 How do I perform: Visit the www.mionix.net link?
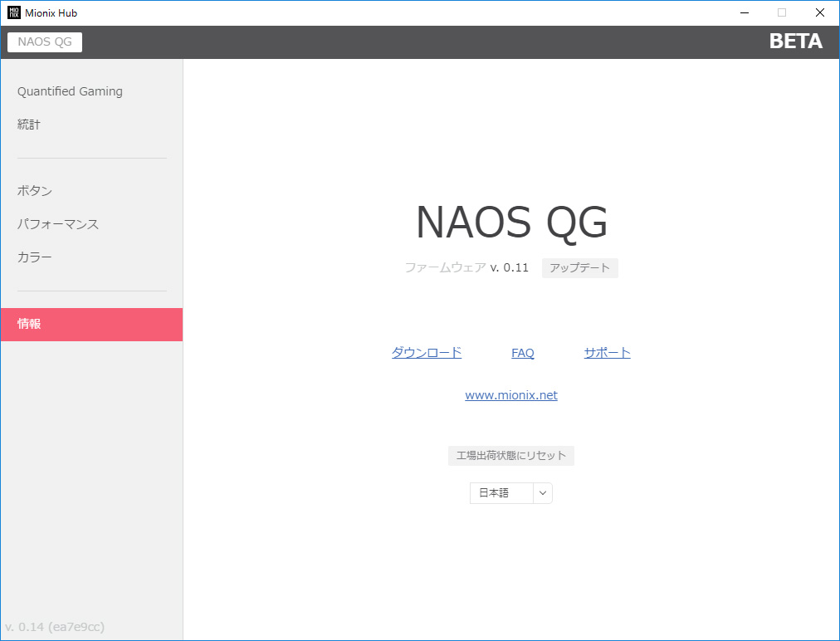click(x=511, y=395)
